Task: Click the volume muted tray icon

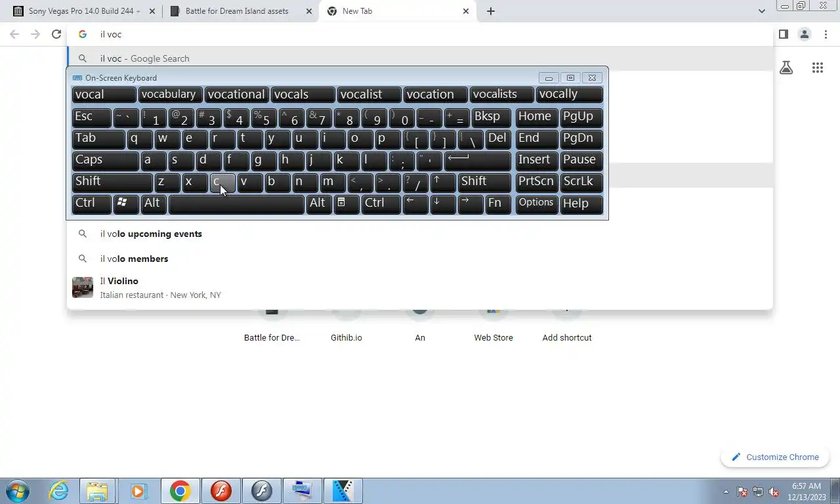Action: point(774,492)
